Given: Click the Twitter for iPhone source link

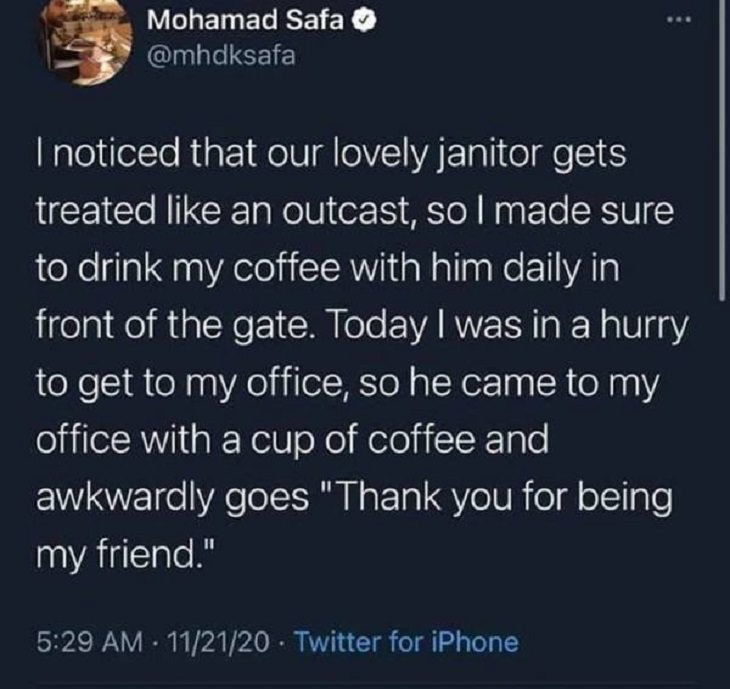Looking at the screenshot, I should [406, 642].
